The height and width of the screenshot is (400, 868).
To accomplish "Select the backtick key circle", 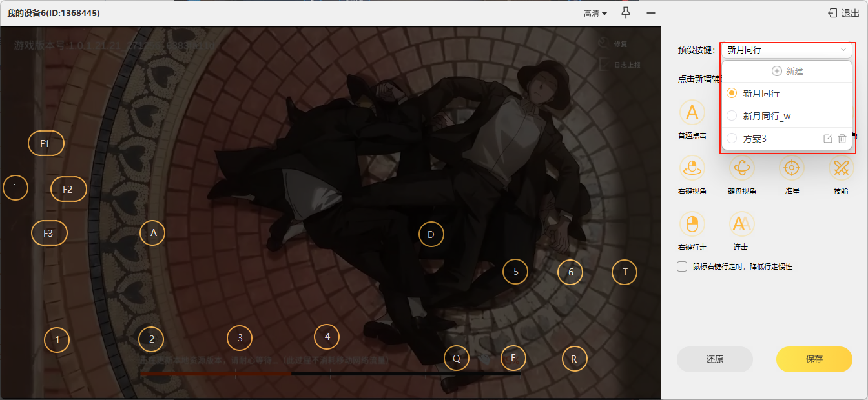I will (15, 188).
